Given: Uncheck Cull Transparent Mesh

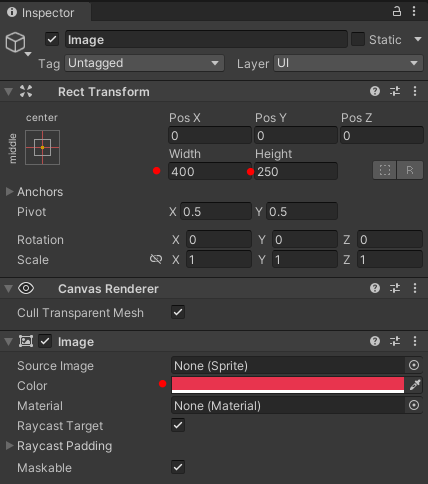Looking at the screenshot, I should (178, 312).
